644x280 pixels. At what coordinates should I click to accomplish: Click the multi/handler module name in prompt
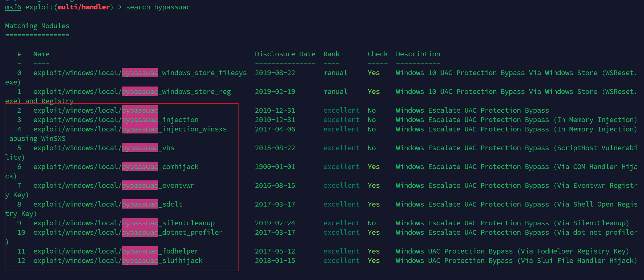coord(84,7)
